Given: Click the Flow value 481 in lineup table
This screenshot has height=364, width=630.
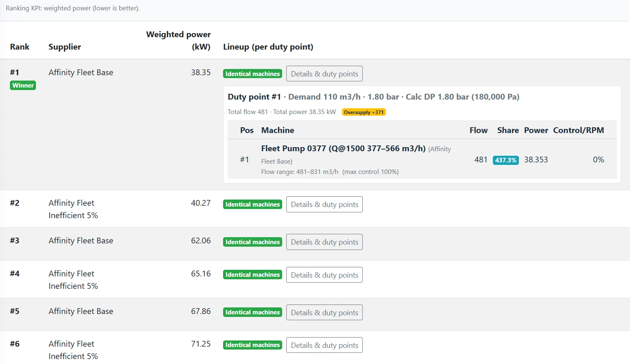Looking at the screenshot, I should pos(481,159).
